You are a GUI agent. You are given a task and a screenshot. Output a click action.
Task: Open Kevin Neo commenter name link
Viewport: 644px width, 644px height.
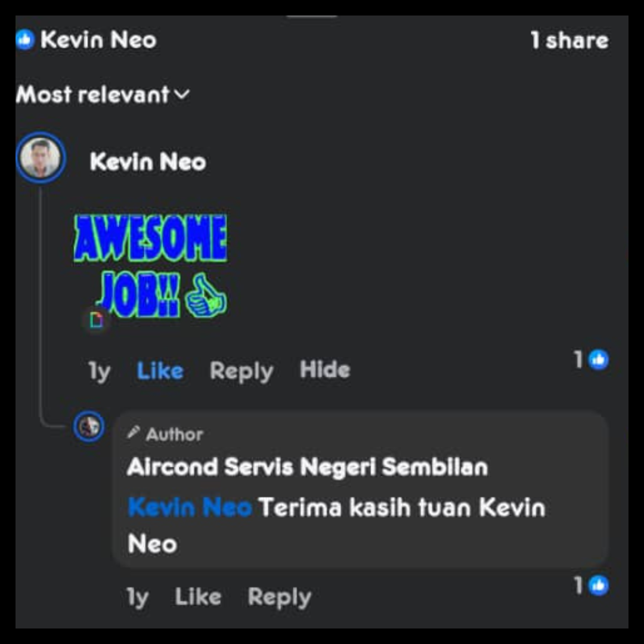click(148, 162)
